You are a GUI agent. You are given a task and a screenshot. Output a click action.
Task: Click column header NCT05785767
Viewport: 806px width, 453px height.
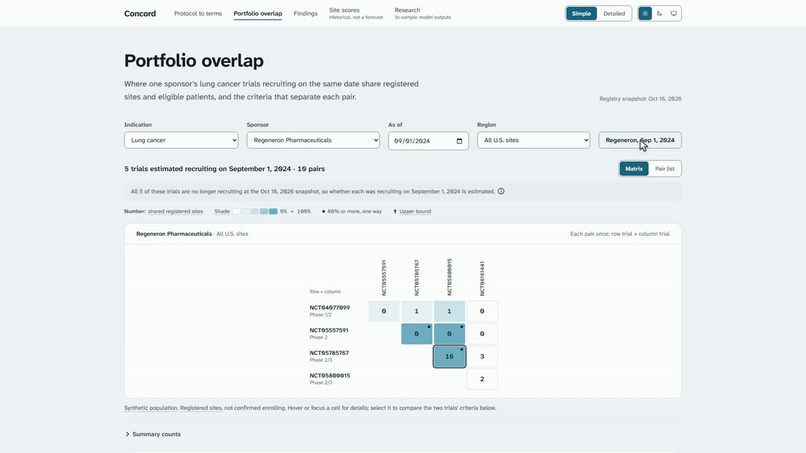[416, 278]
